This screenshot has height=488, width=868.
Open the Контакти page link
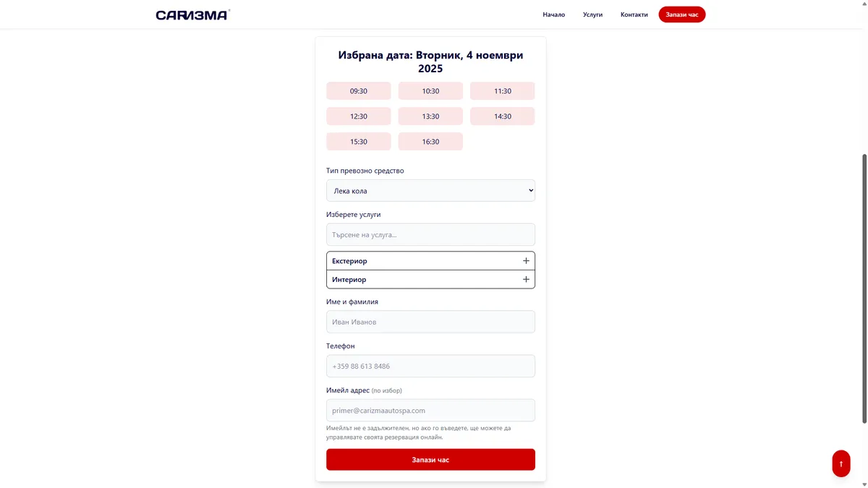pos(634,14)
